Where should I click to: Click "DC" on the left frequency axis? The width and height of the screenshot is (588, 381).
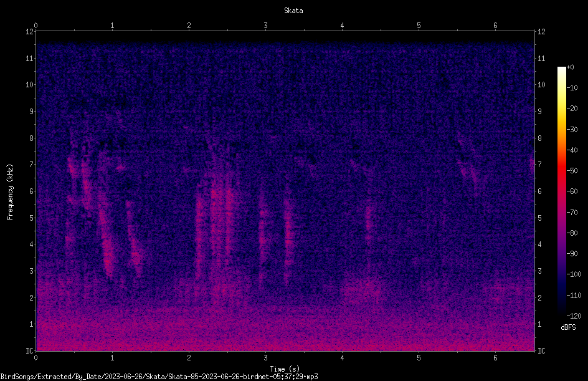29,351
